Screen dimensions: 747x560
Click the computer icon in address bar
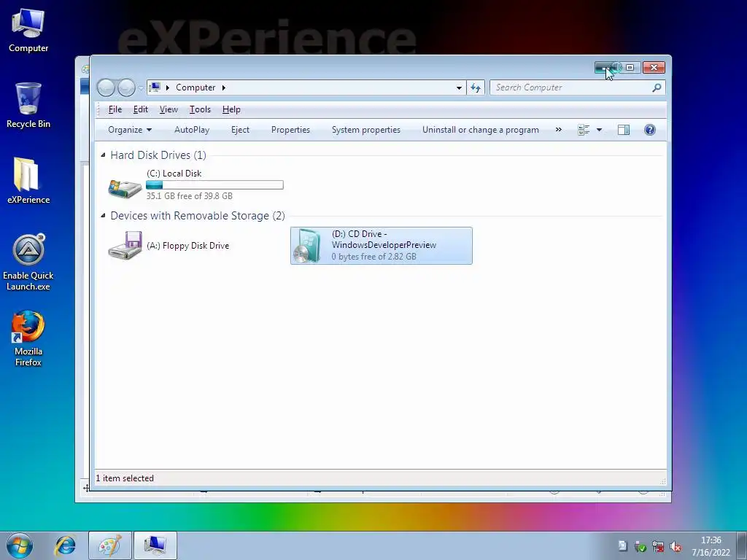[155, 87]
